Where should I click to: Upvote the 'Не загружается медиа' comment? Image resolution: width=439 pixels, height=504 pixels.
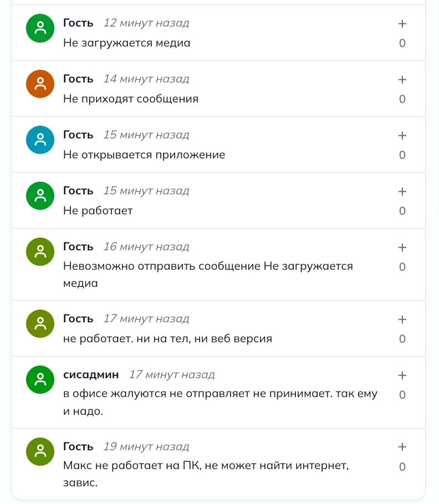pyautogui.click(x=402, y=24)
